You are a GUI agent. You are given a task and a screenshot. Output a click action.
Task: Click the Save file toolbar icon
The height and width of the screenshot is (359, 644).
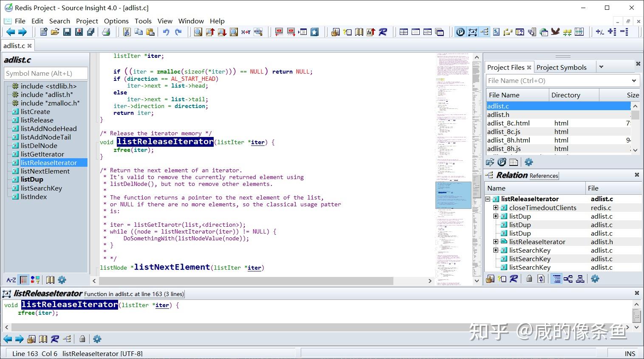pyautogui.click(x=67, y=32)
